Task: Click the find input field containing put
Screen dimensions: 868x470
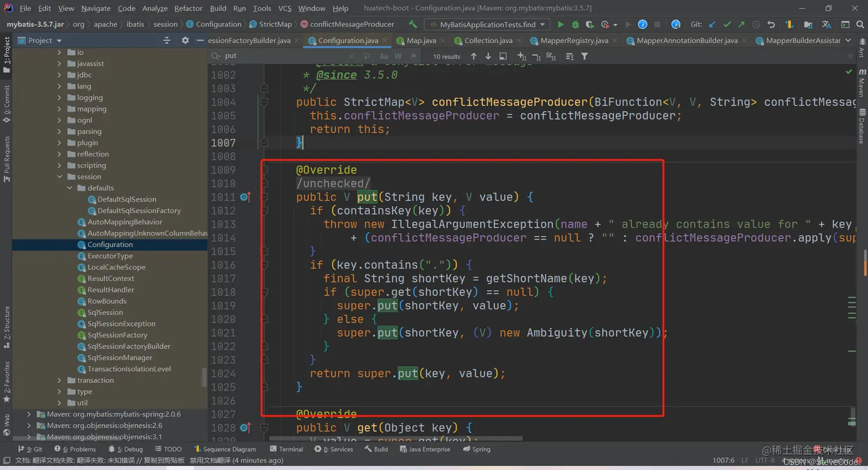Action: [287, 56]
